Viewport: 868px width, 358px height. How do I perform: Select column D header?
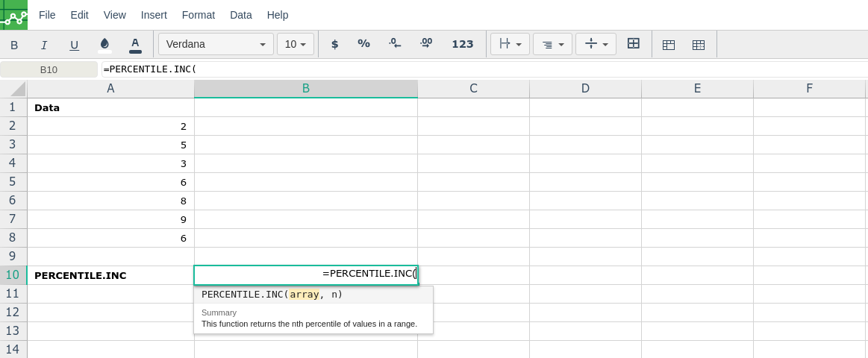(585, 89)
